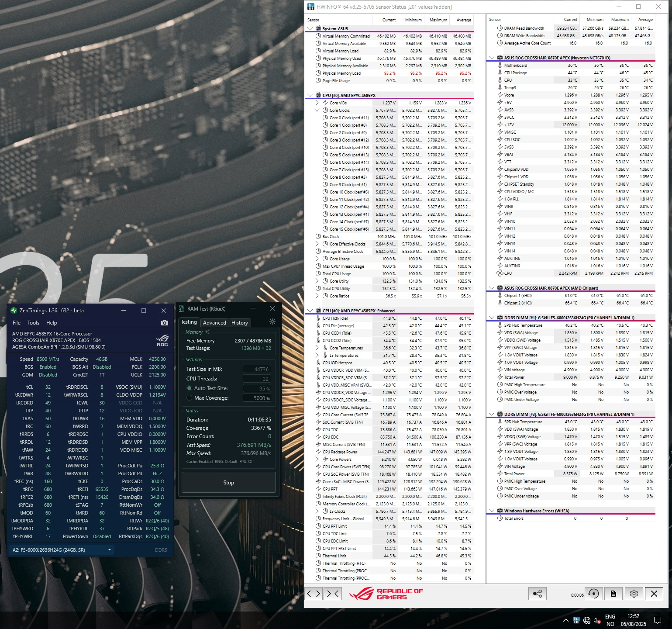Click the left panel Maximum column header
Viewport: 672px width, 629px height.
436,20
